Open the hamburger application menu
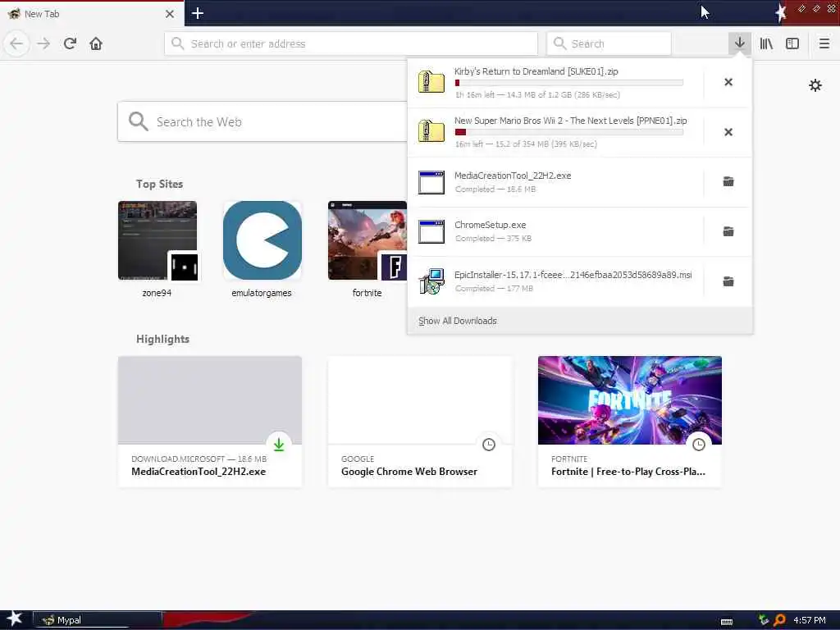The width and height of the screenshot is (840, 630). (824, 43)
